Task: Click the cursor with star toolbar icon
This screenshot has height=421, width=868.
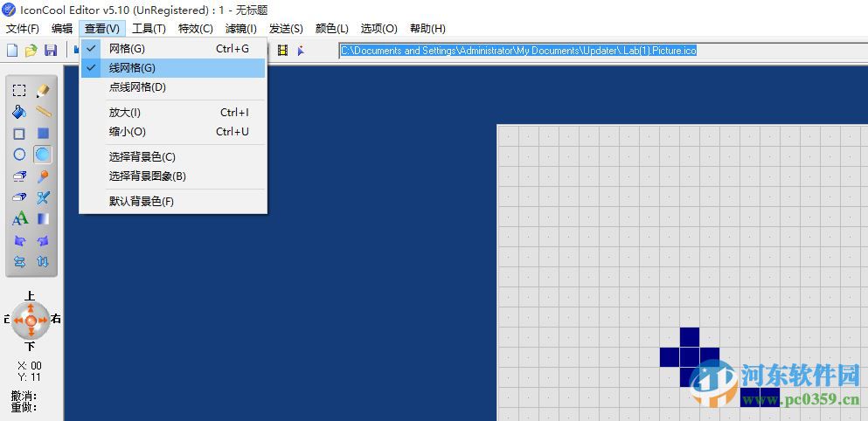Action: click(301, 51)
